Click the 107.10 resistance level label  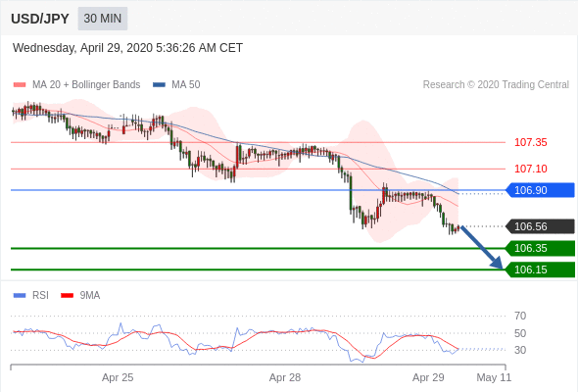(x=530, y=169)
